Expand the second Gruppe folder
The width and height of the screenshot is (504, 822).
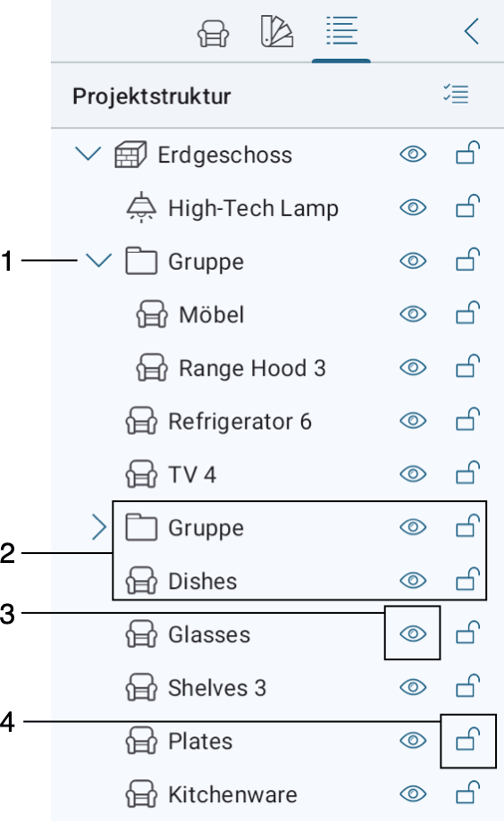(98, 527)
